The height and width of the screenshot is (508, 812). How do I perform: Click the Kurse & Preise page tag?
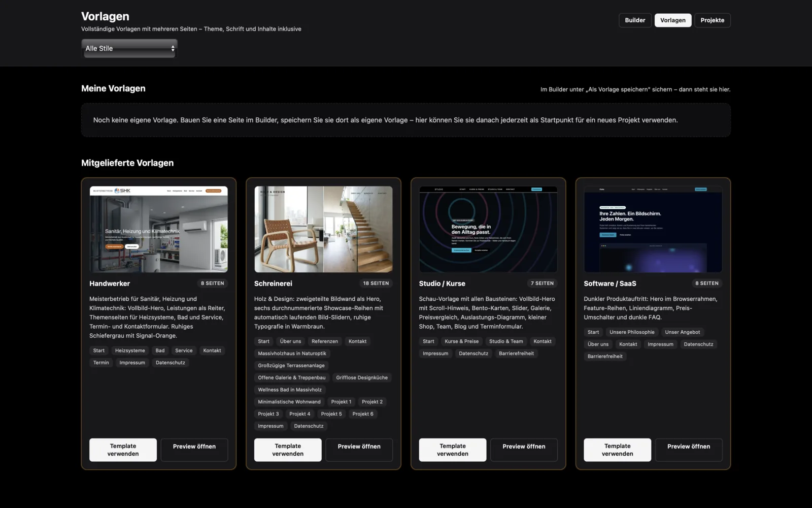pos(462,341)
